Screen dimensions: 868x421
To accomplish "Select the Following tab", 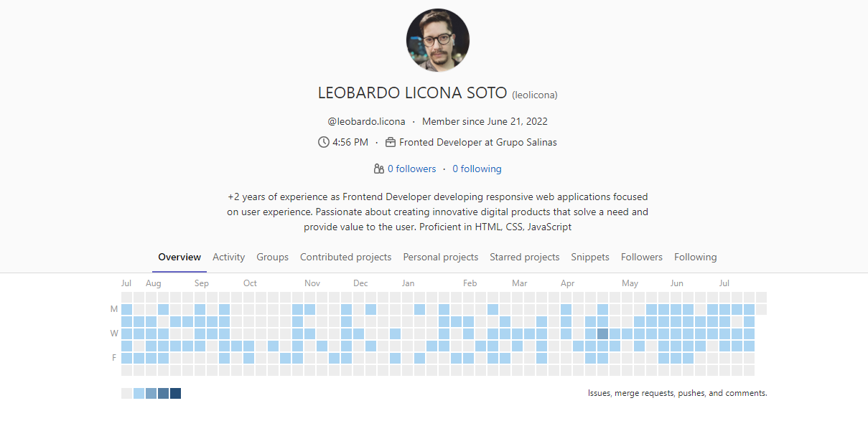I will coord(695,257).
